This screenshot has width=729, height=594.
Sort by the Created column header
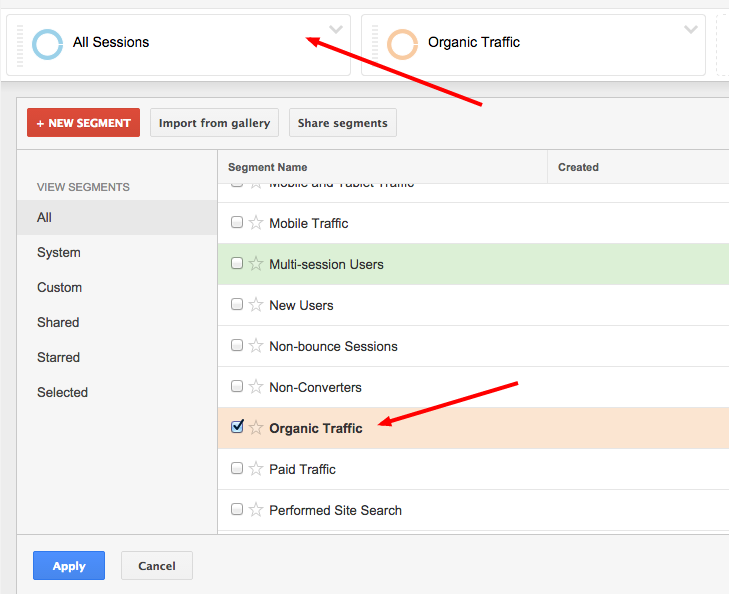coord(638,167)
